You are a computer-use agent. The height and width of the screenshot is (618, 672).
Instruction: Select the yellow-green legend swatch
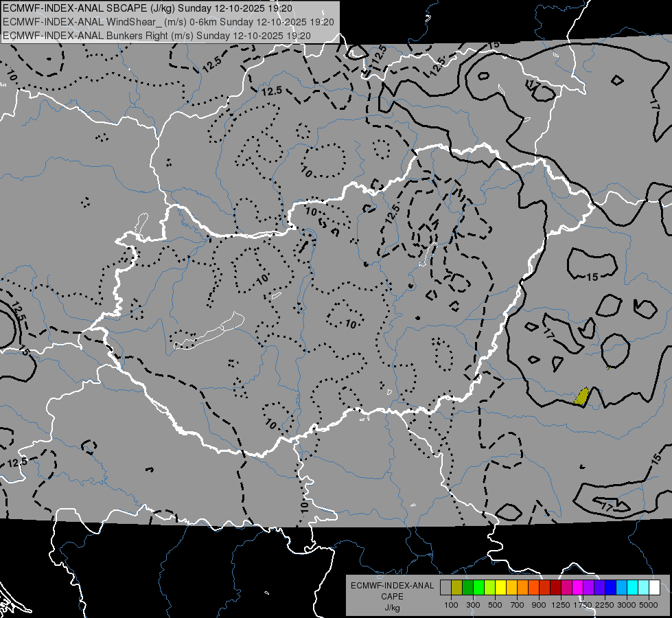[x=490, y=588]
